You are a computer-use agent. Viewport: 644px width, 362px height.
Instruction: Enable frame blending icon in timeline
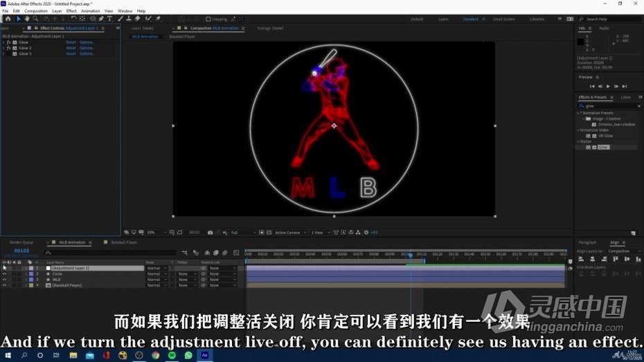[x=215, y=253]
